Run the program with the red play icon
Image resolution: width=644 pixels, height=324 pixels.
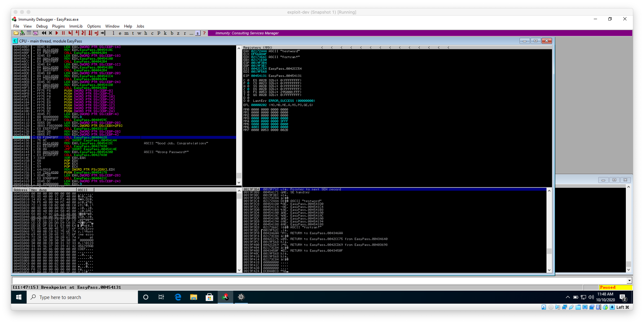pyautogui.click(x=57, y=33)
